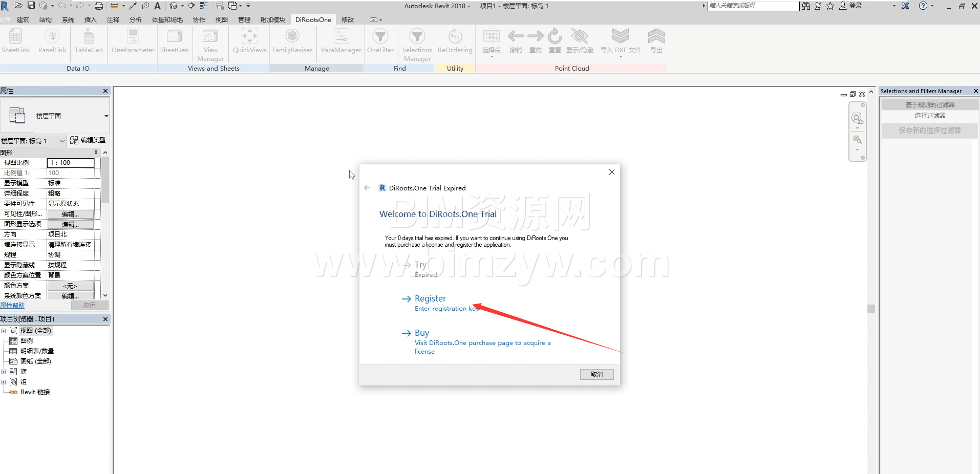Viewport: 980px width, 474px height.
Task: Click the 视图比例 value field 1 : 100
Action: point(71,163)
